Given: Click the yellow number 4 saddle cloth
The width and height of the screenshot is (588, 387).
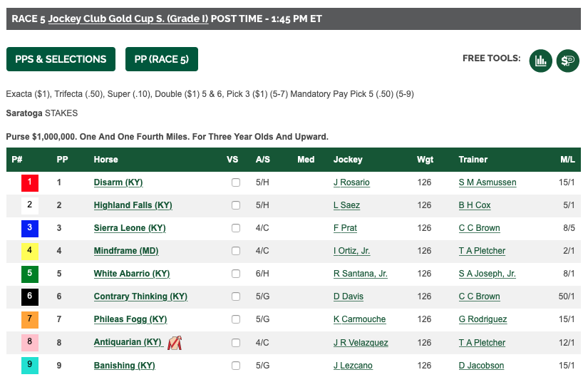Looking at the screenshot, I should (30, 252).
